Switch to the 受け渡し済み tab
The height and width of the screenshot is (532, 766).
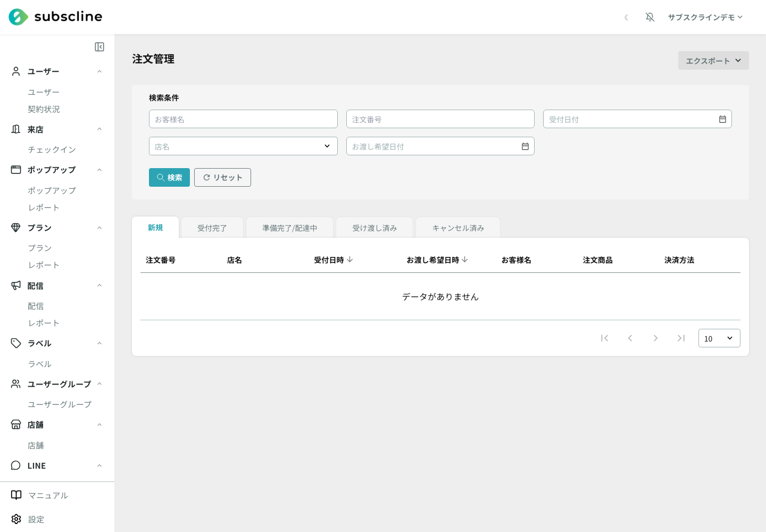pyautogui.click(x=374, y=228)
